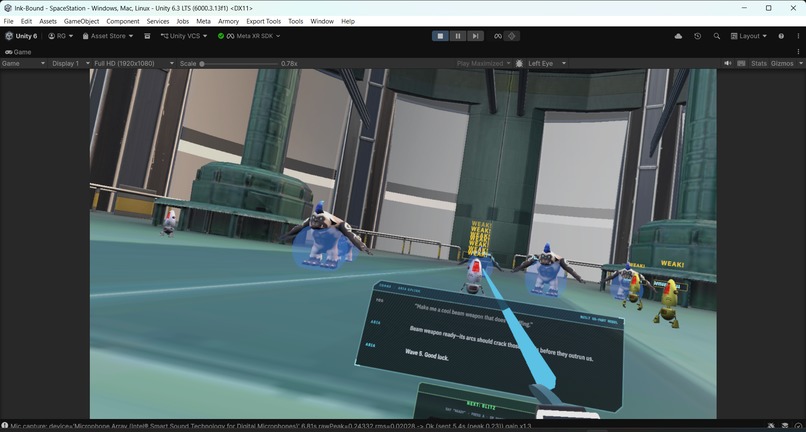Screen dimensions: 806x432
Task: Click the Meta goggles icon beside Step
Action: (498, 36)
